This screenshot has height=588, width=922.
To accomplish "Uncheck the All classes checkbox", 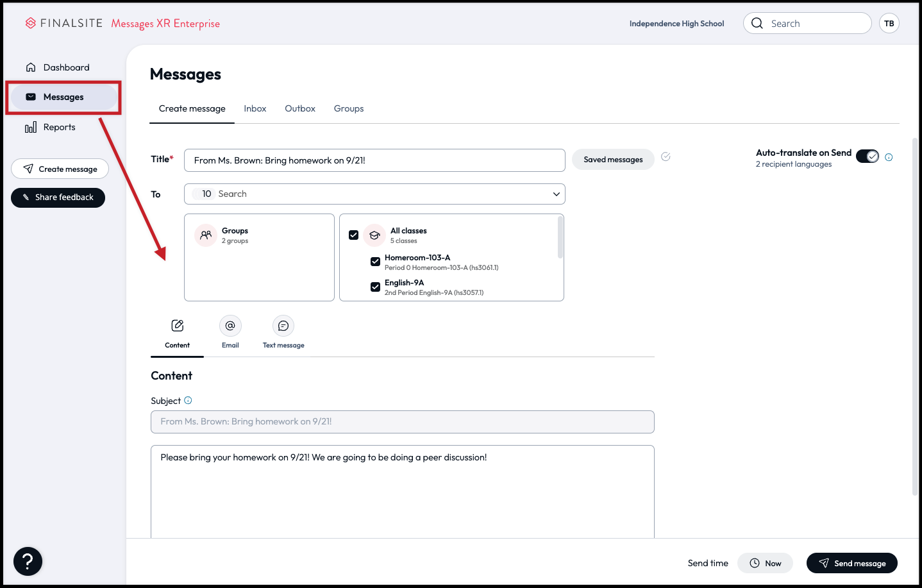I will (x=353, y=235).
